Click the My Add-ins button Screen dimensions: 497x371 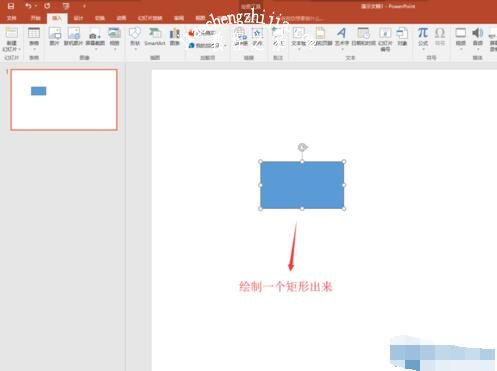click(x=204, y=45)
